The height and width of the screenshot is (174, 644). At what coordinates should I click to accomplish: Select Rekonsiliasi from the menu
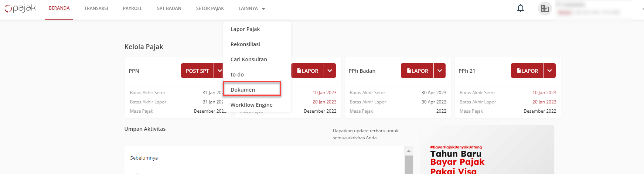point(245,44)
